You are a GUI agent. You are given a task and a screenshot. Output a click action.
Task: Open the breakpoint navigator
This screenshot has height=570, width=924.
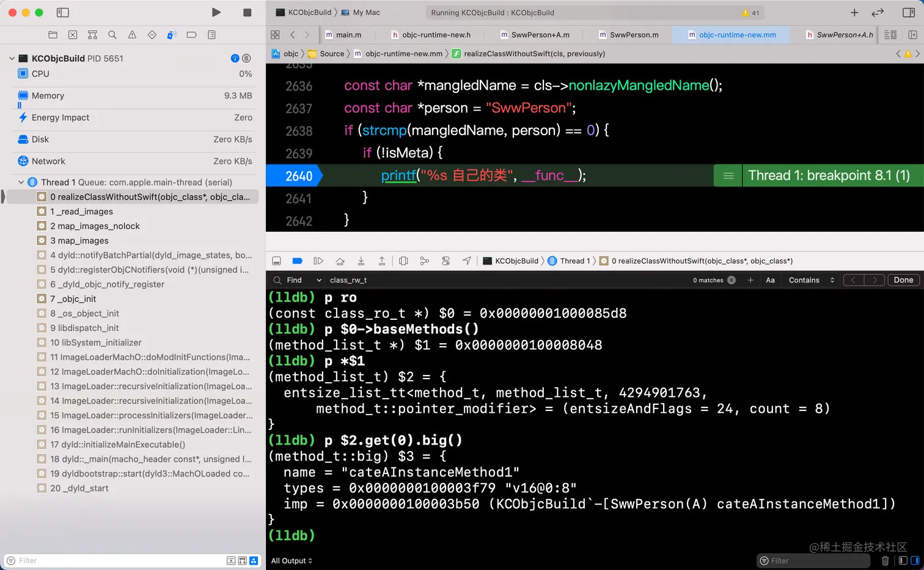(x=191, y=35)
